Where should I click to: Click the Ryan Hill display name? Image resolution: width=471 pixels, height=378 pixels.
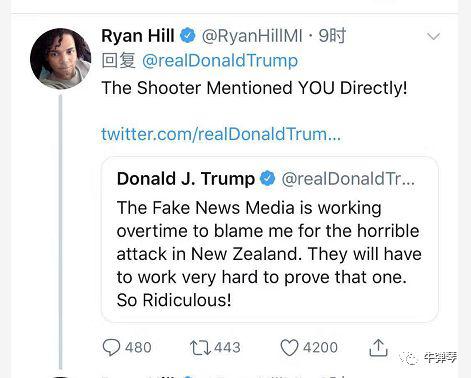138,36
